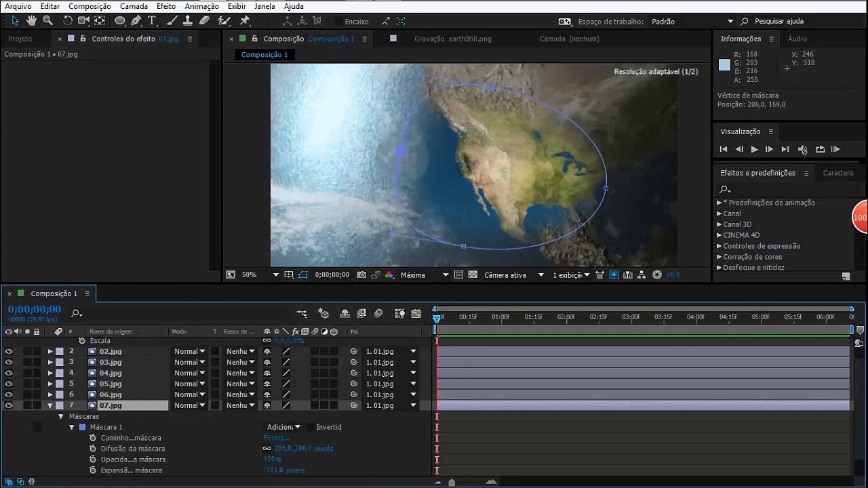Click the timeline zoom slider handle
This screenshot has width=868, height=488.
[452, 483]
